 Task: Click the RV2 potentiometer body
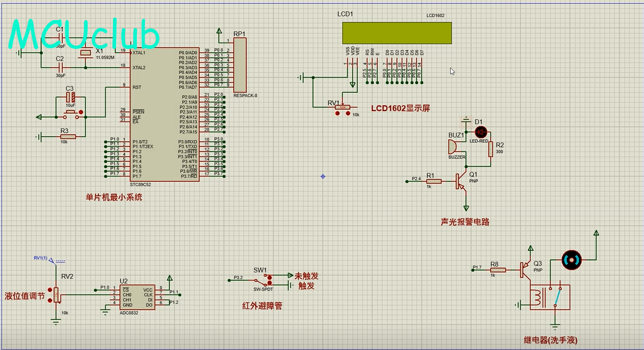tap(57, 294)
